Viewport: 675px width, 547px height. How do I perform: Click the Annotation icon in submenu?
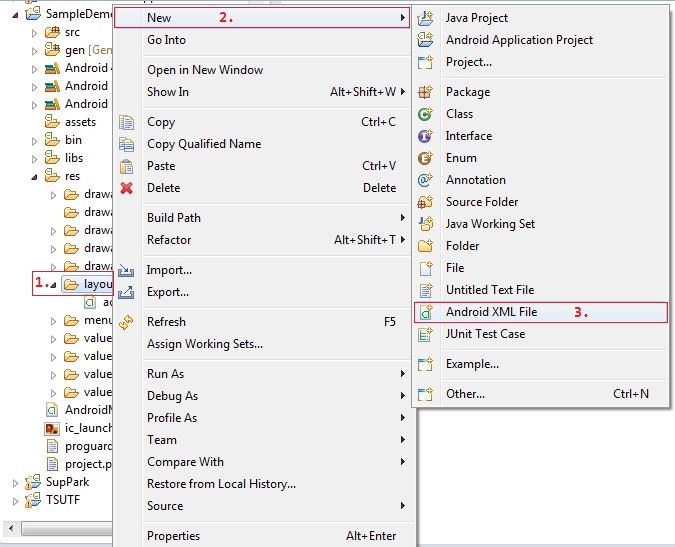[426, 180]
